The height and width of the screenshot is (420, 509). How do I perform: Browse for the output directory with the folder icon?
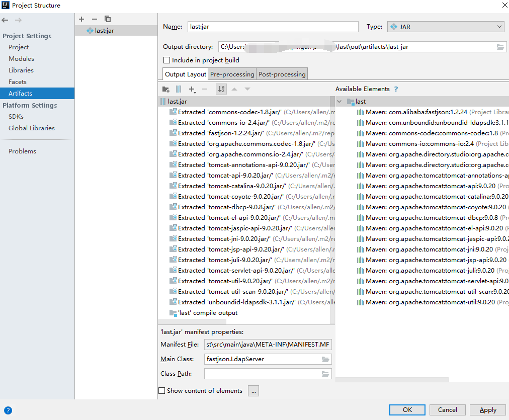[501, 46]
